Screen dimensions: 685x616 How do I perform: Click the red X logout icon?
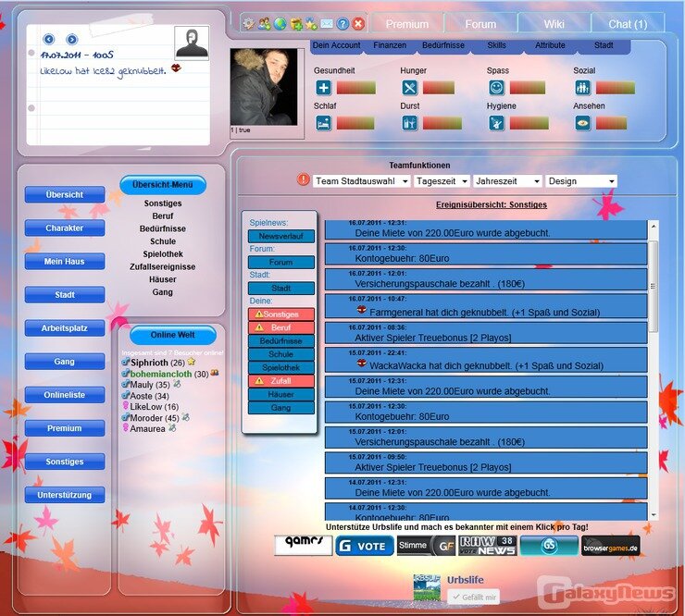pos(358,23)
